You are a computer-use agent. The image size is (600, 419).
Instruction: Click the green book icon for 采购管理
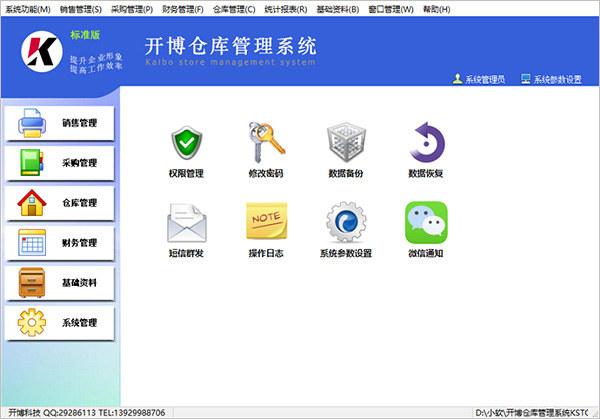pos(32,163)
